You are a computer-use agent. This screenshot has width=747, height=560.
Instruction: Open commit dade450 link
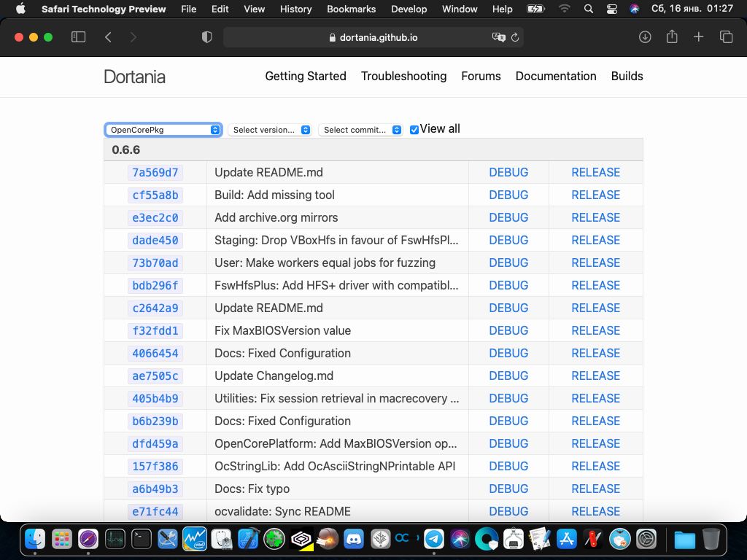[x=155, y=241]
